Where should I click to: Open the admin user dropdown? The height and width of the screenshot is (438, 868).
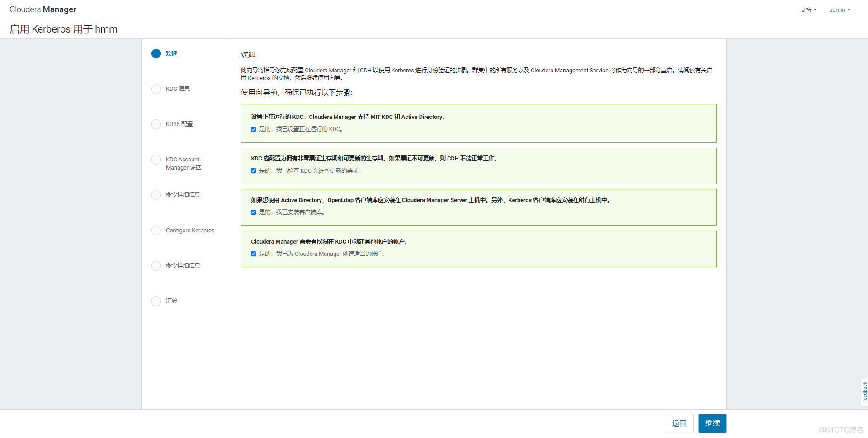click(x=840, y=9)
